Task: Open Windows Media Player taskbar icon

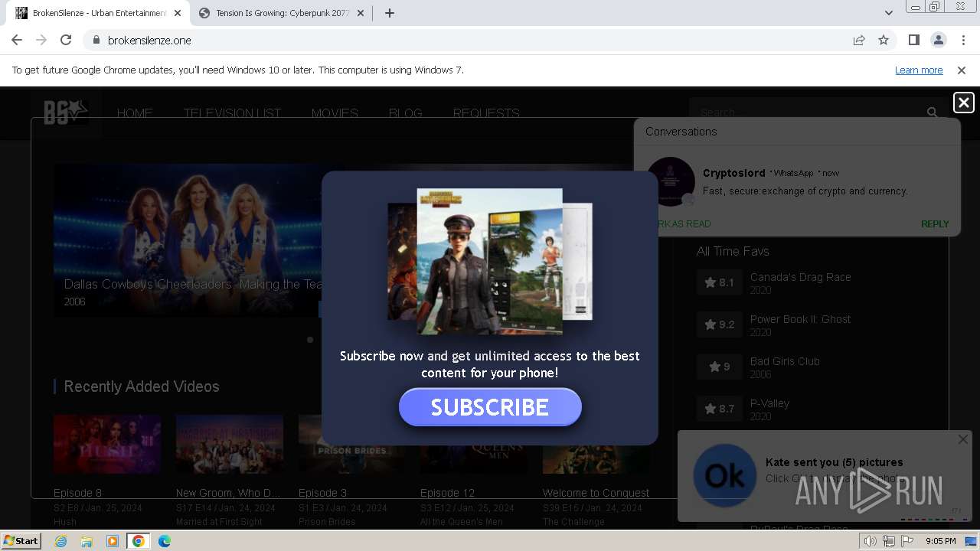Action: click(113, 541)
